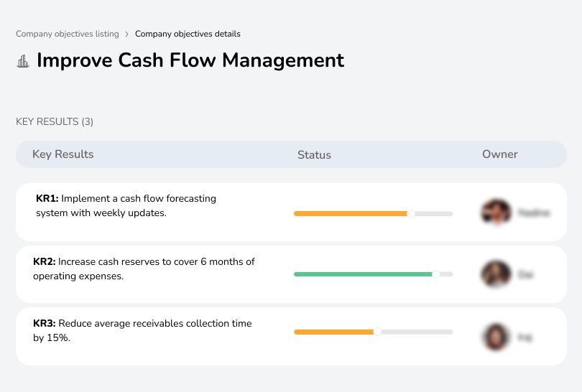Viewport: 582px width, 392px height.
Task: Click the KR3 owner avatar photo
Action: pyautogui.click(x=496, y=337)
